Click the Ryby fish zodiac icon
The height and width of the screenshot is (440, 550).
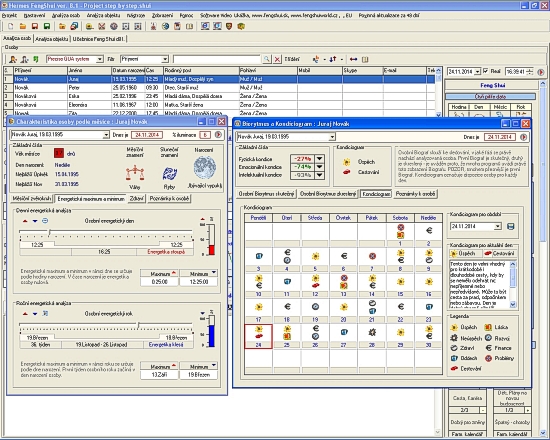tap(170, 173)
